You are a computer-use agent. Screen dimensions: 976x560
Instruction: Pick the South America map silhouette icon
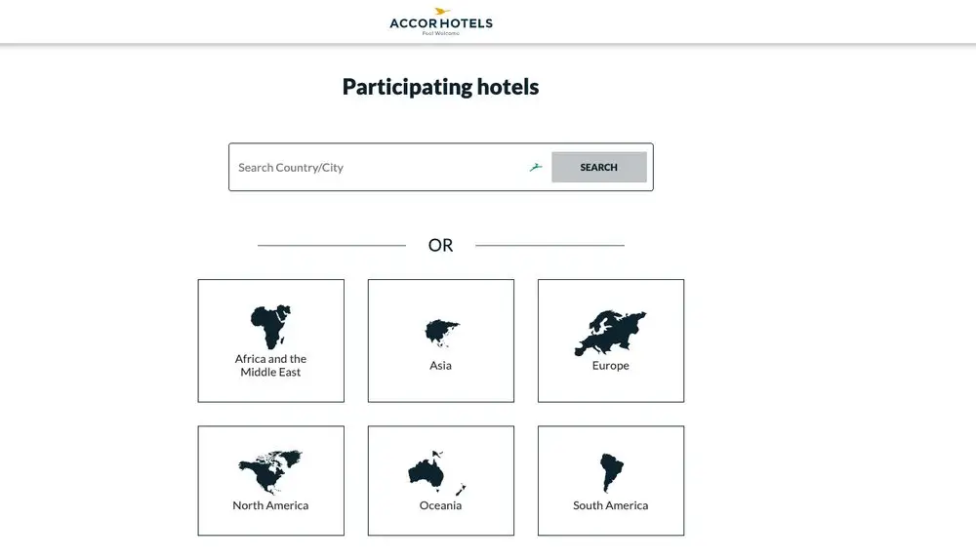(x=611, y=473)
